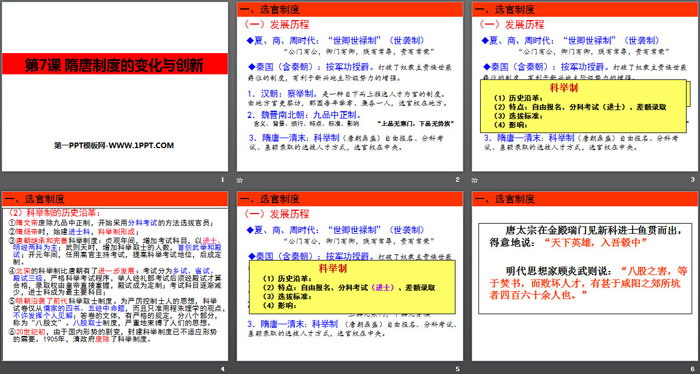Screen dimensions: 700x374
Task: Click slide number 1 label
Action: tap(222, 179)
